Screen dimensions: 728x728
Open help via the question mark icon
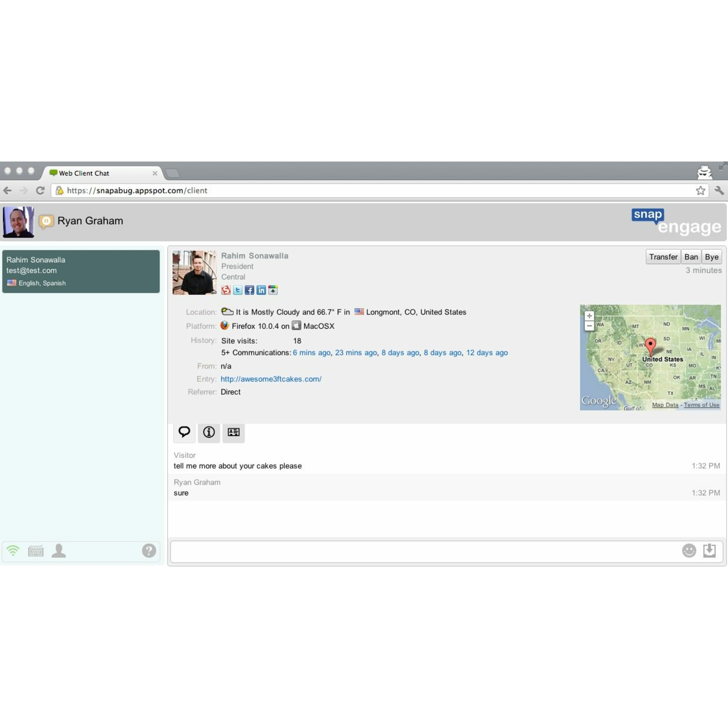coord(148,551)
